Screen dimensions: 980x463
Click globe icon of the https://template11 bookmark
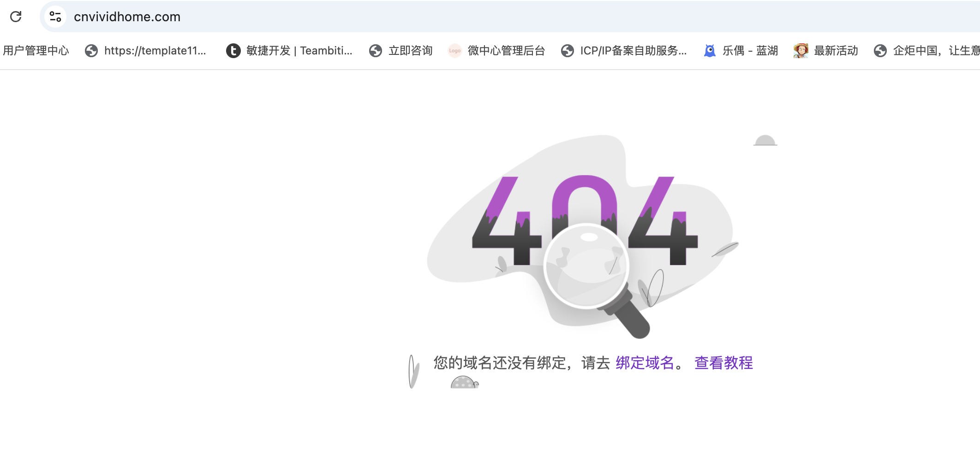(x=91, y=51)
